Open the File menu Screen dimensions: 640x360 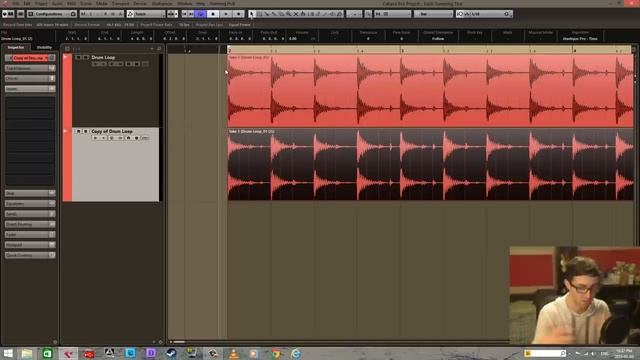tap(16, 3)
